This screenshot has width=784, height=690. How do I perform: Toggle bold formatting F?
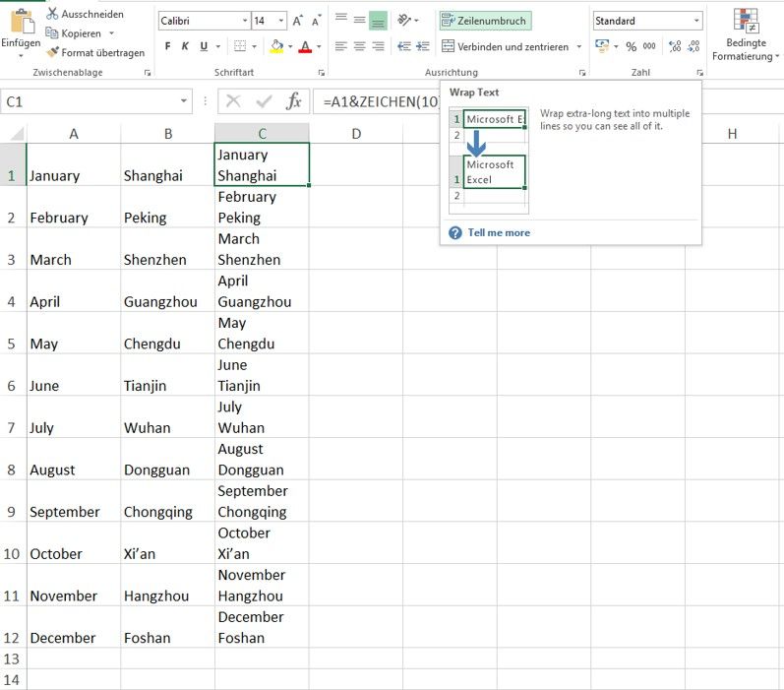[167, 46]
